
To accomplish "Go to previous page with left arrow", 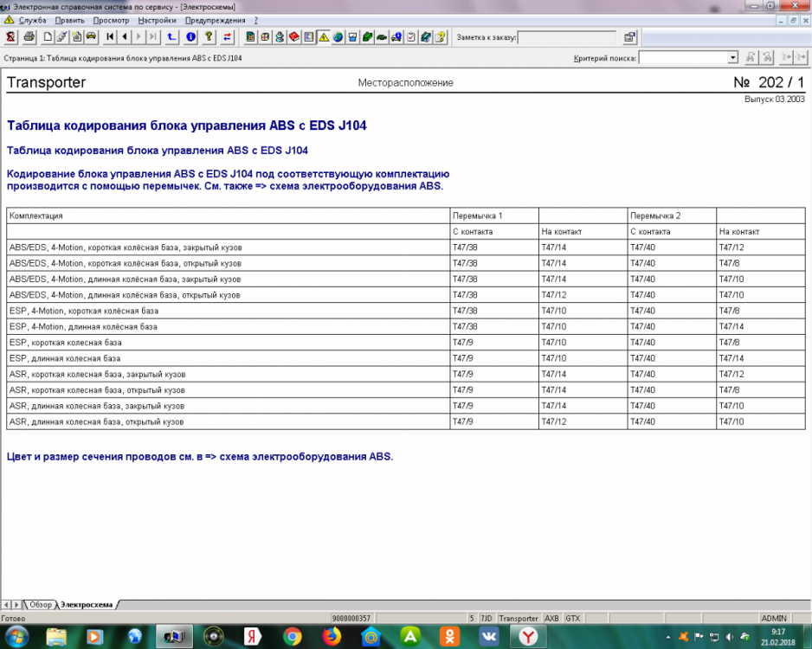I will (x=125, y=36).
